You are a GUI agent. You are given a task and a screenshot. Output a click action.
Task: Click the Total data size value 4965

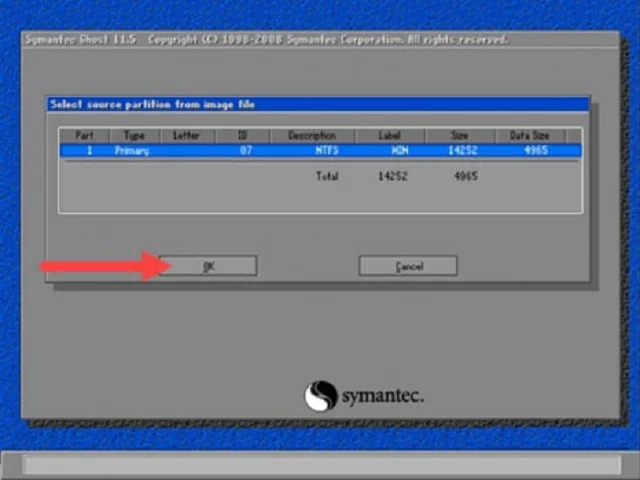[x=466, y=176]
